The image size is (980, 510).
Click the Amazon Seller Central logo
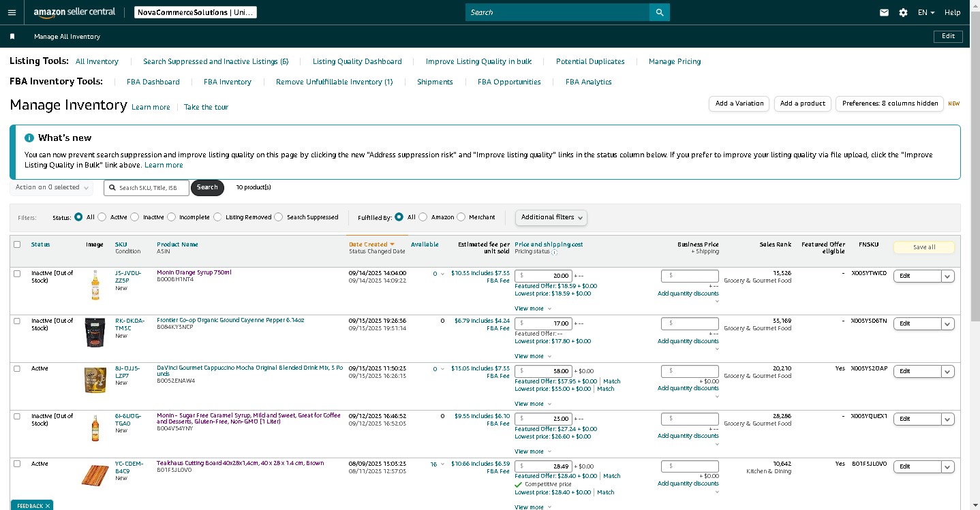[x=74, y=12]
